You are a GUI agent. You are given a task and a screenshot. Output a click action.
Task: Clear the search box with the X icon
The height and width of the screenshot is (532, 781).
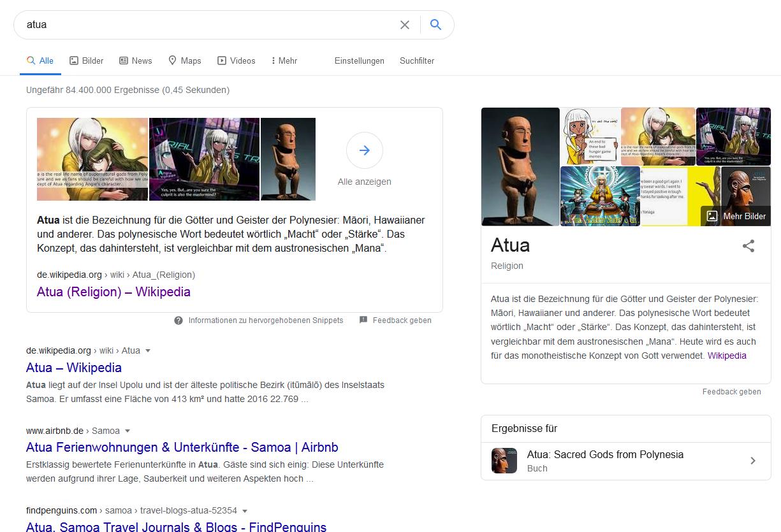[405, 25]
